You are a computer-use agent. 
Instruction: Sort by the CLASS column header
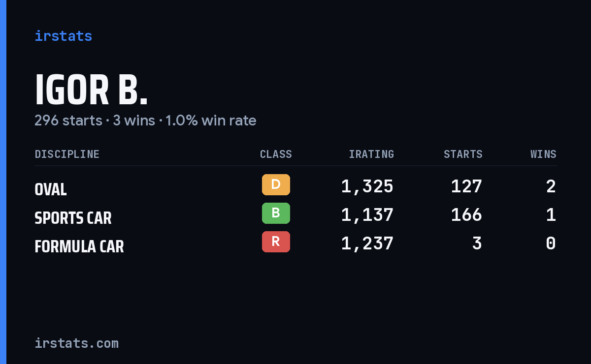point(276,154)
